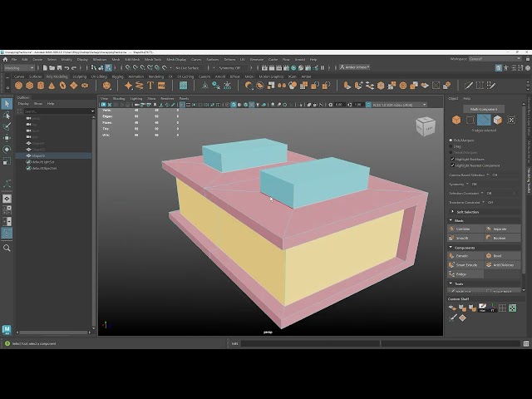Viewport: 532px width, 399px height.
Task: Activate the Move tool in toolbox
Action: [7, 138]
